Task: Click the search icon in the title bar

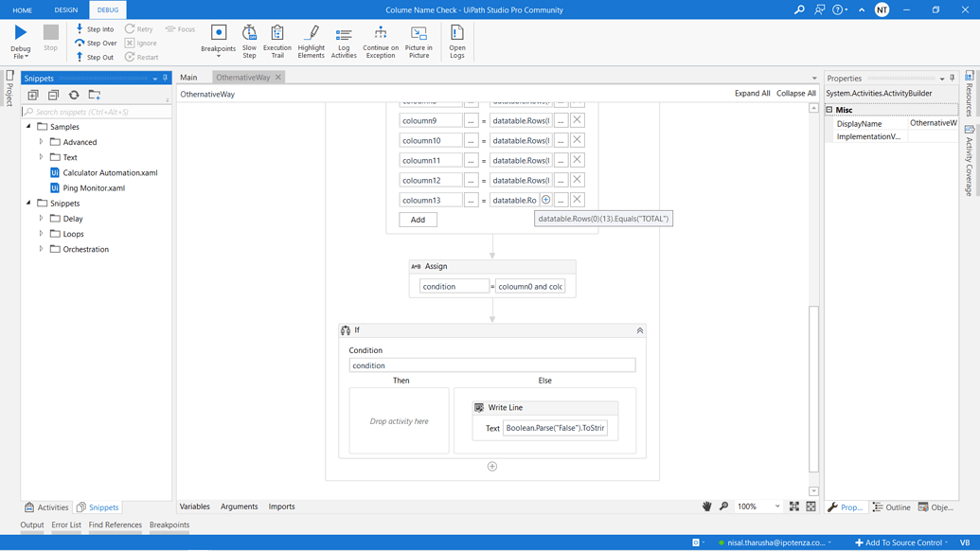Action: [798, 9]
